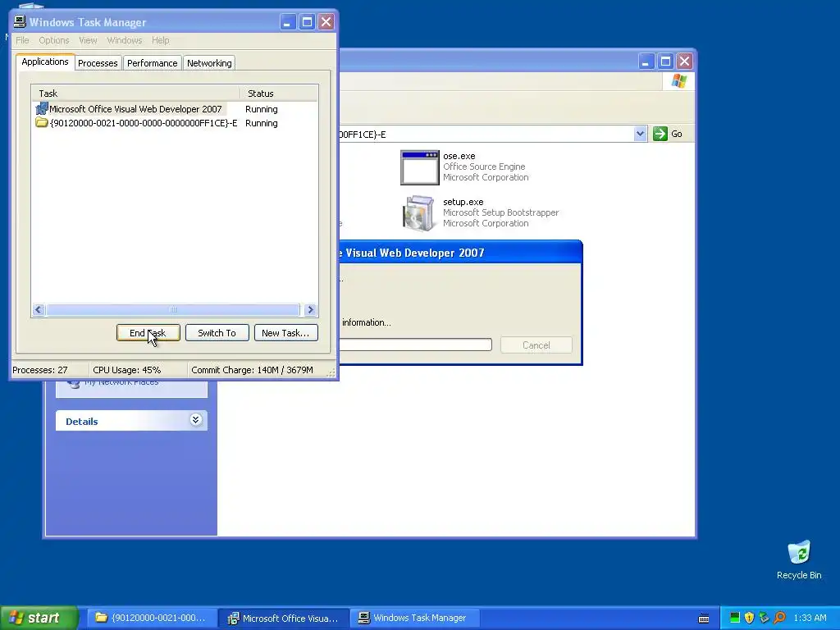Click the setup progress bar in the installer dialog
Screen dimensions: 840x630
[415, 345]
